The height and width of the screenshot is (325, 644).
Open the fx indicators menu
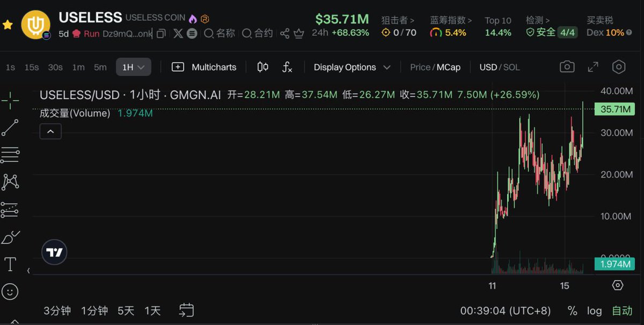[287, 67]
